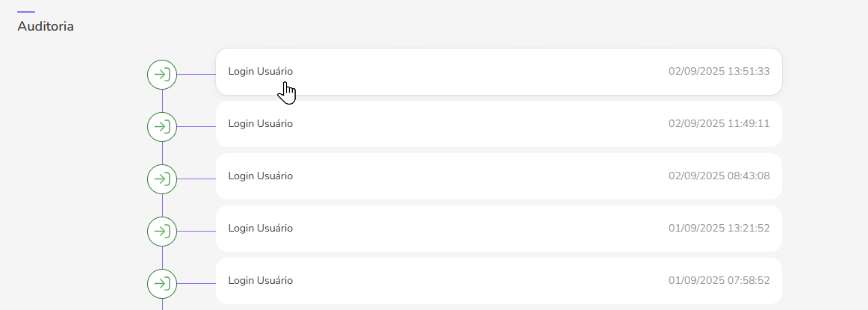Viewport: 868px width, 310px height.
Task: Click the vertical timeline line between the first two icons
Action: (162, 101)
